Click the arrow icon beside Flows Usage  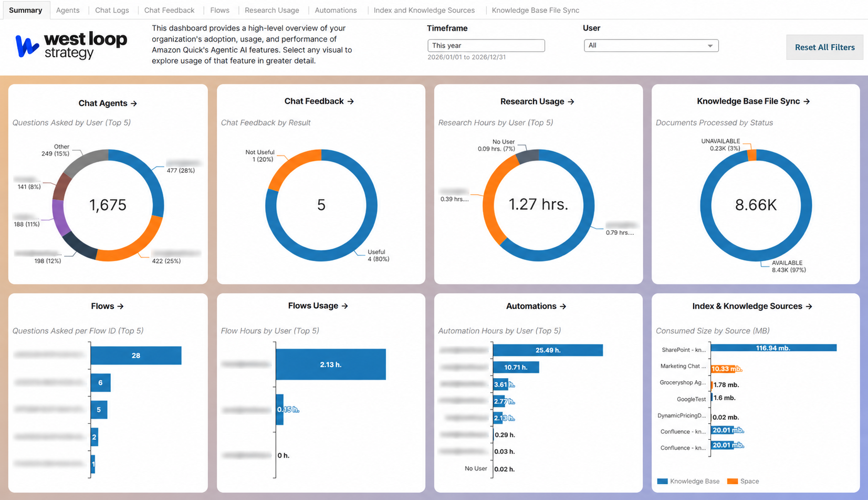point(345,306)
